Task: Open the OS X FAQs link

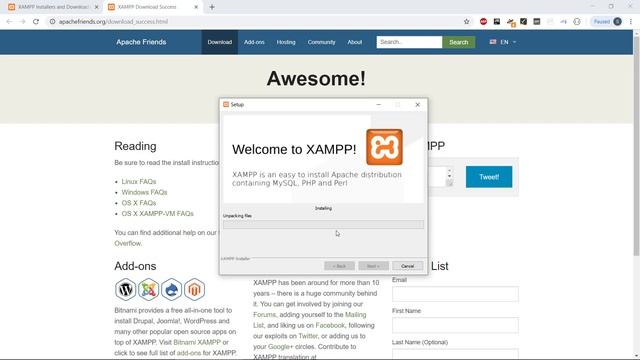Action: [x=139, y=203]
